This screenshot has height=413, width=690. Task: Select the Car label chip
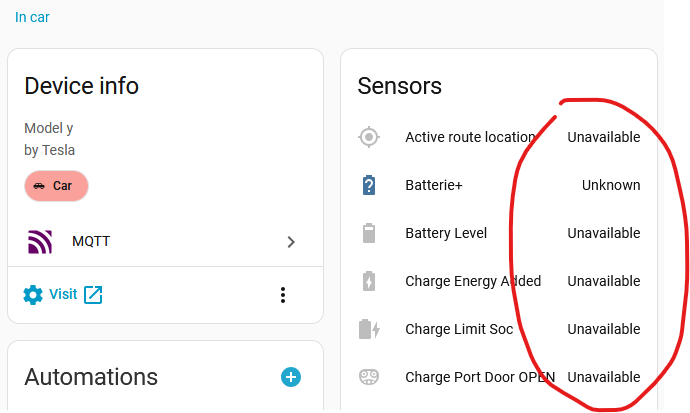56,186
